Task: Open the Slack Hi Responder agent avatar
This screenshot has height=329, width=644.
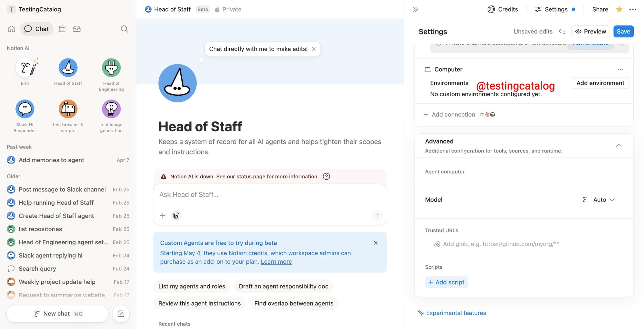Action: pos(25,109)
